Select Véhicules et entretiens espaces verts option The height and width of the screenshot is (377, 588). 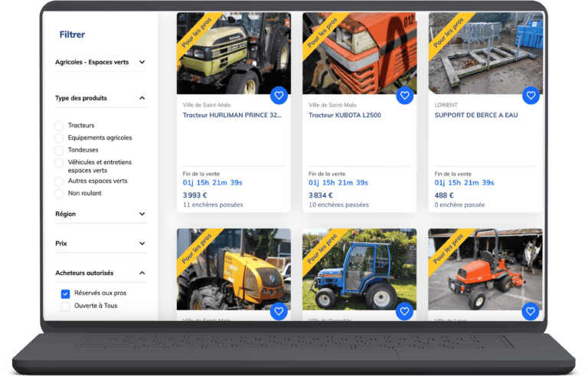(x=59, y=163)
